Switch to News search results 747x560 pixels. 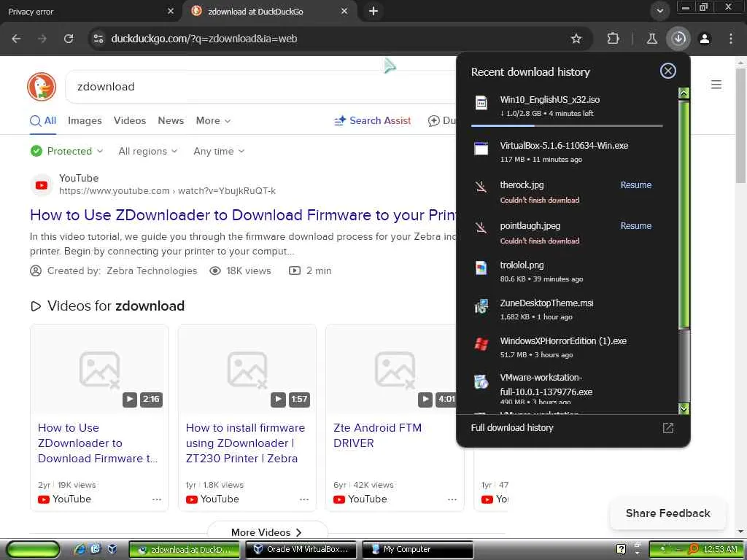tap(171, 120)
